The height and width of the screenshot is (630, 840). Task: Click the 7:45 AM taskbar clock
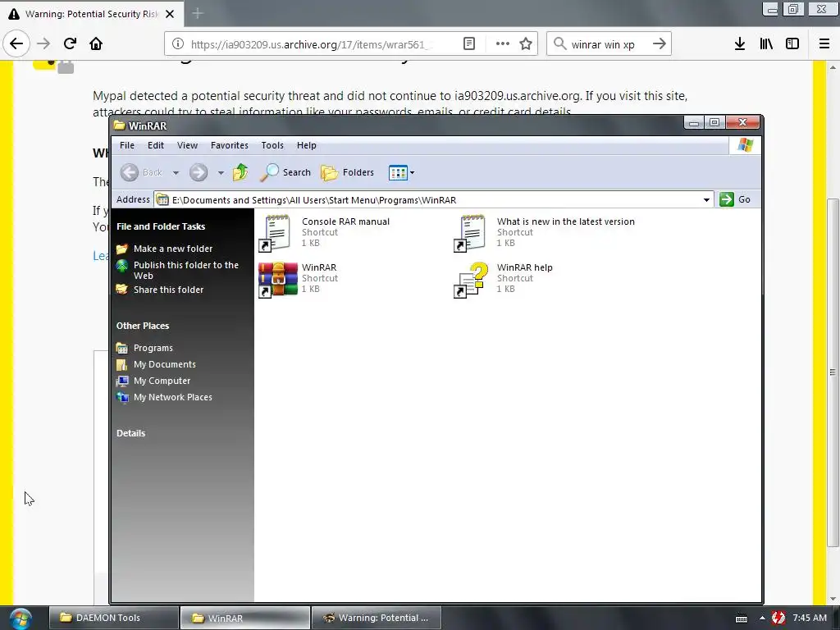click(x=810, y=618)
